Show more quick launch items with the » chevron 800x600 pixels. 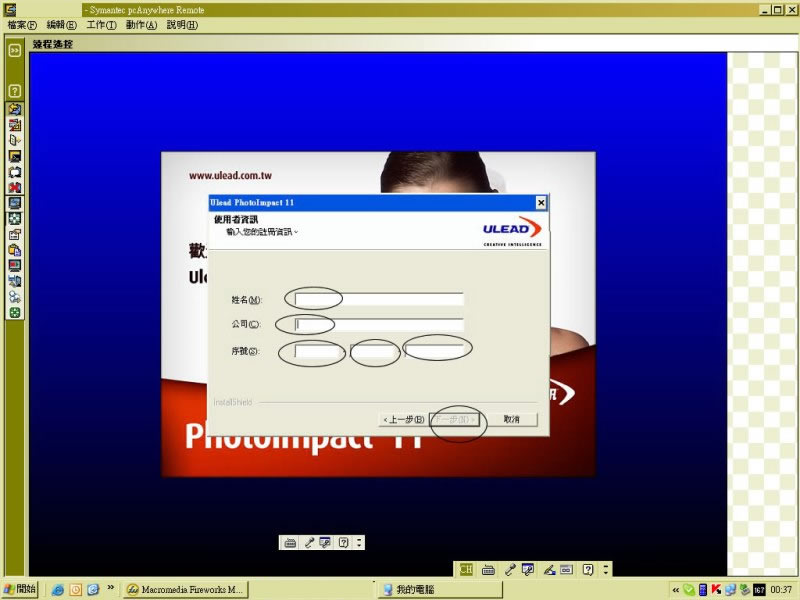[x=111, y=588]
